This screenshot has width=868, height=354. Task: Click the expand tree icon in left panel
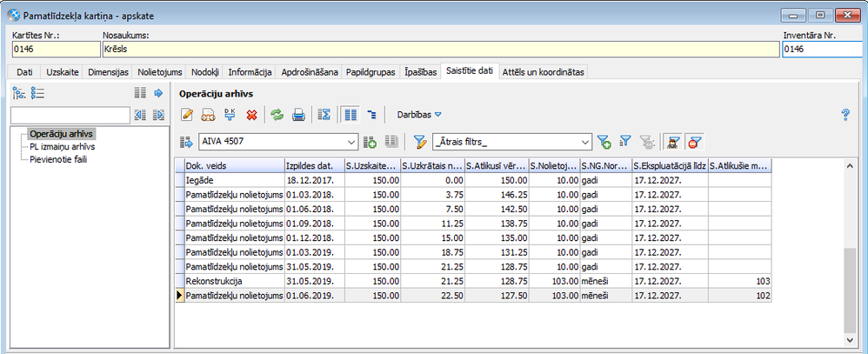[x=19, y=93]
